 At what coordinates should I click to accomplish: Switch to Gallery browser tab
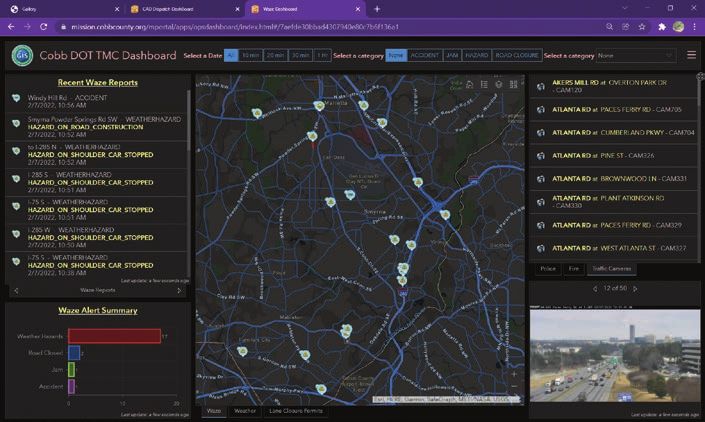[x=64, y=9]
